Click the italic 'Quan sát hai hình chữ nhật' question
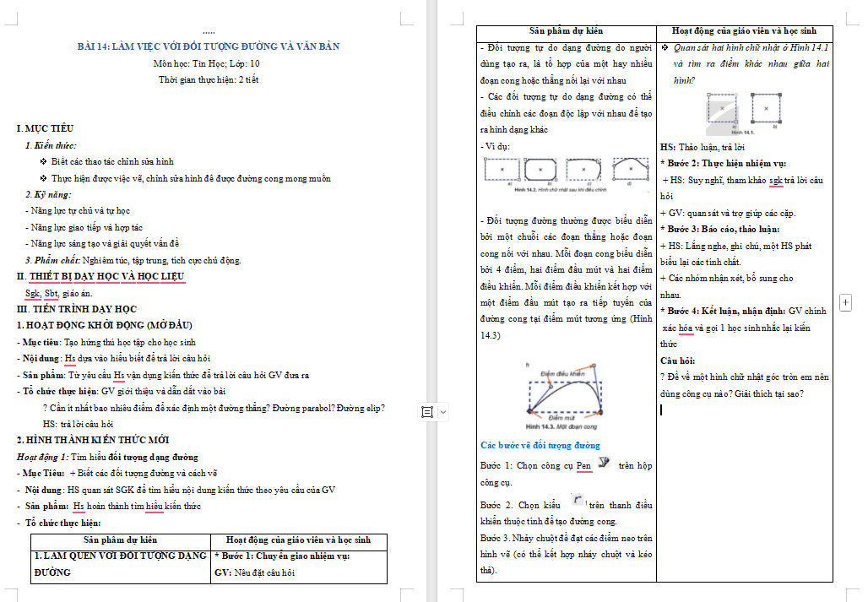This screenshot has width=868, height=602. coord(751,64)
